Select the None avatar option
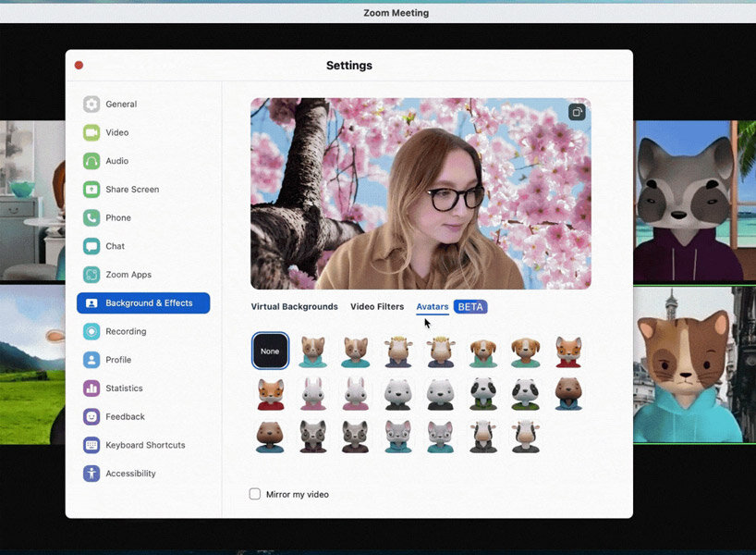Image resolution: width=756 pixels, height=555 pixels. [270, 351]
